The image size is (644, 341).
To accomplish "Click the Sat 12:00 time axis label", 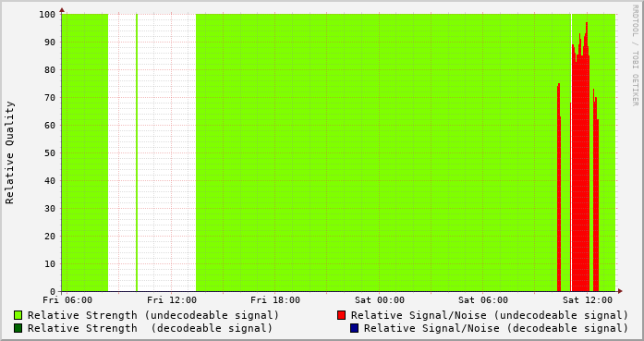I will [588, 300].
